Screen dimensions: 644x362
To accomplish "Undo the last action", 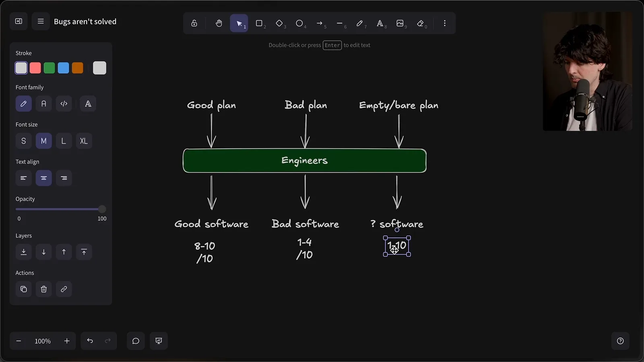I will click(x=90, y=341).
